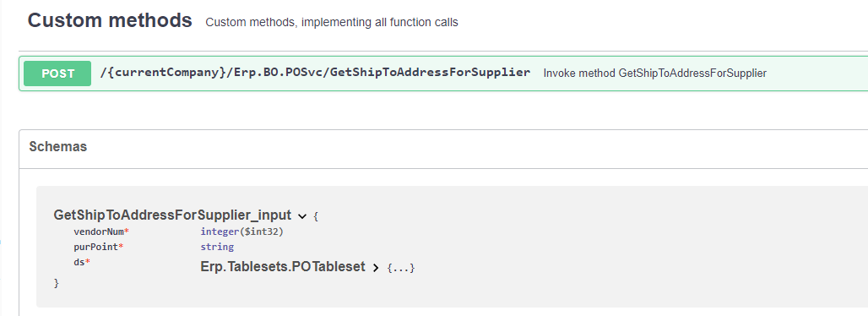Click the {...} collapsed ellipsis after POTableset
868x316 pixels.
(401, 269)
